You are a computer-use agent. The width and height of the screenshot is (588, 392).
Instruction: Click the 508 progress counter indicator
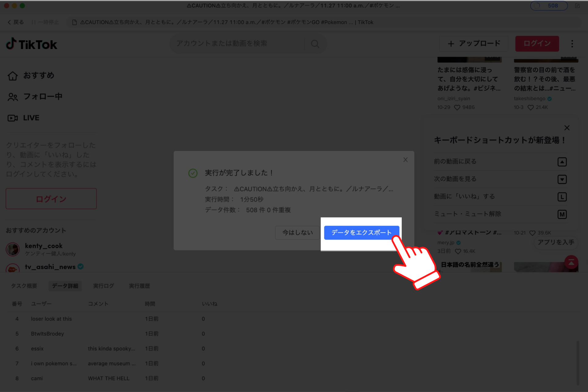pos(549,6)
